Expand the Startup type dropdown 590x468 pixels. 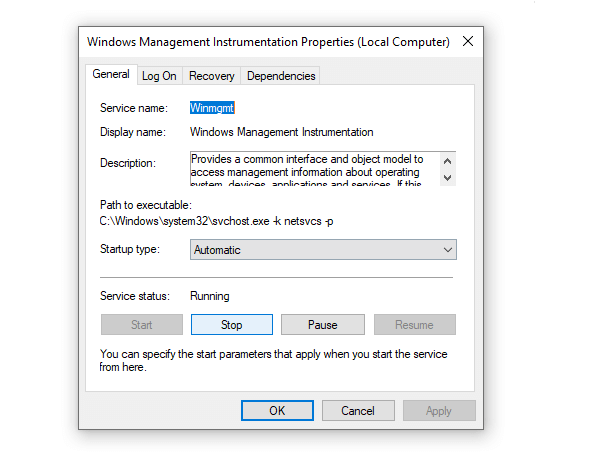323,250
